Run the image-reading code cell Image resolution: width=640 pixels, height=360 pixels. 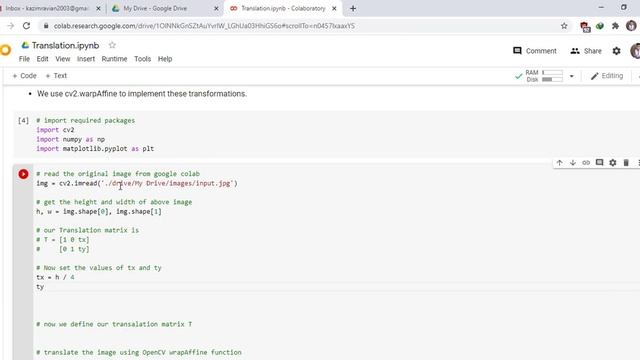pos(23,174)
